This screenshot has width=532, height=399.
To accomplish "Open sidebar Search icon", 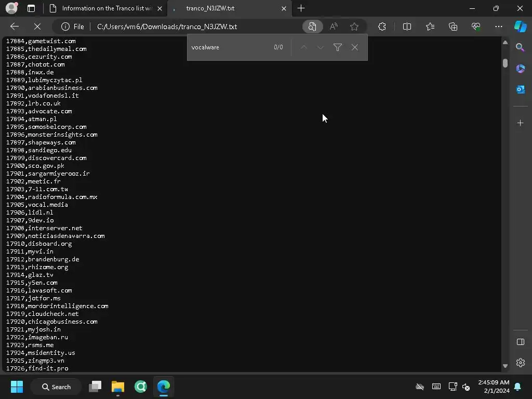I will pyautogui.click(x=520, y=47).
